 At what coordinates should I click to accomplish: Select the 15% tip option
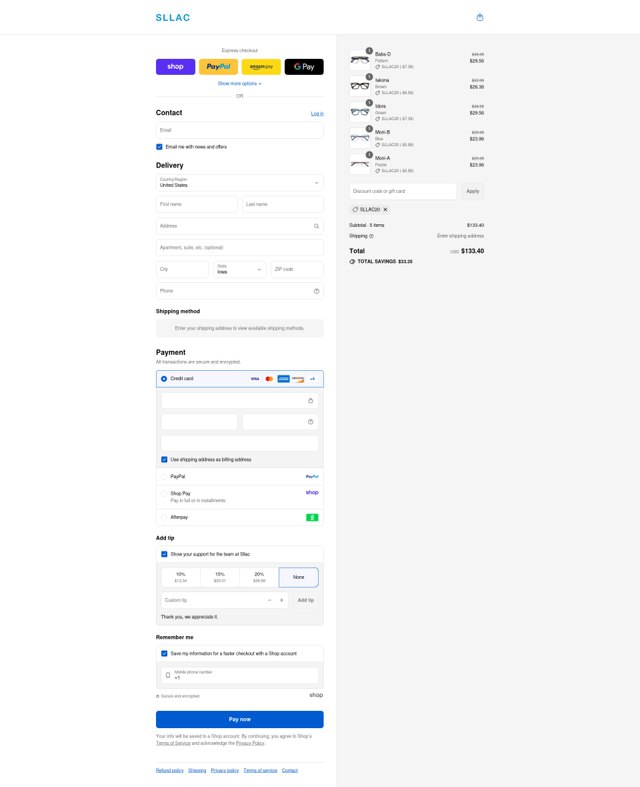click(220, 577)
